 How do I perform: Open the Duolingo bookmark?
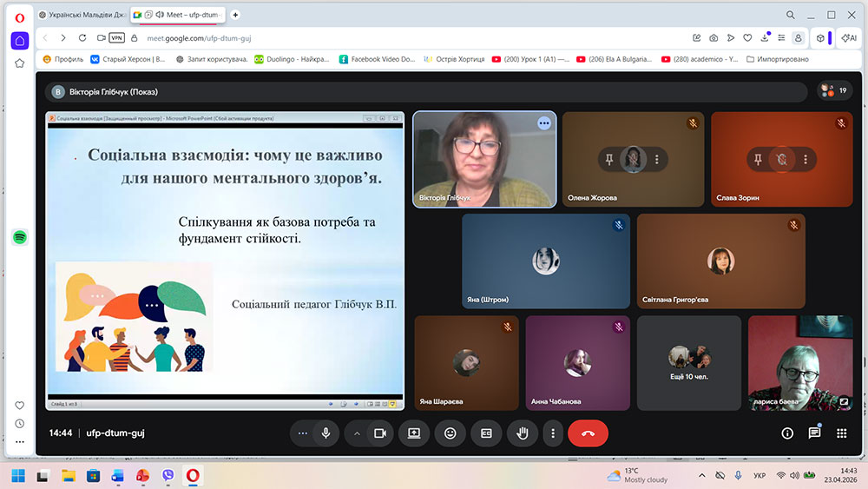coord(291,59)
